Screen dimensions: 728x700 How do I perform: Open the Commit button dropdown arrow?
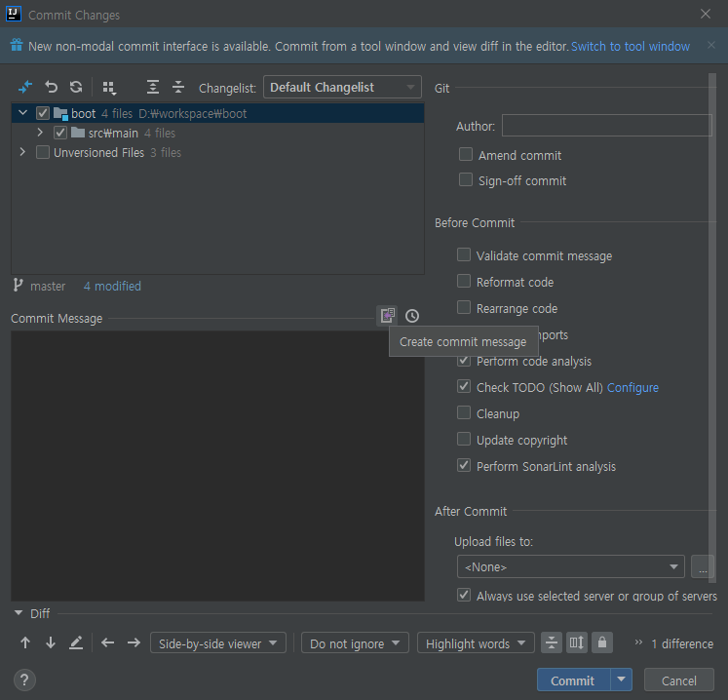622,681
